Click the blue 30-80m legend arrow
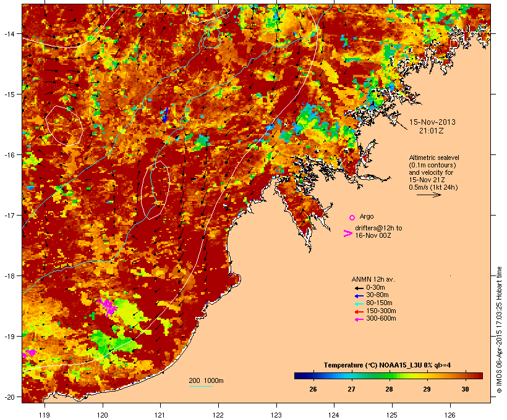The image size is (507, 420). [359, 296]
